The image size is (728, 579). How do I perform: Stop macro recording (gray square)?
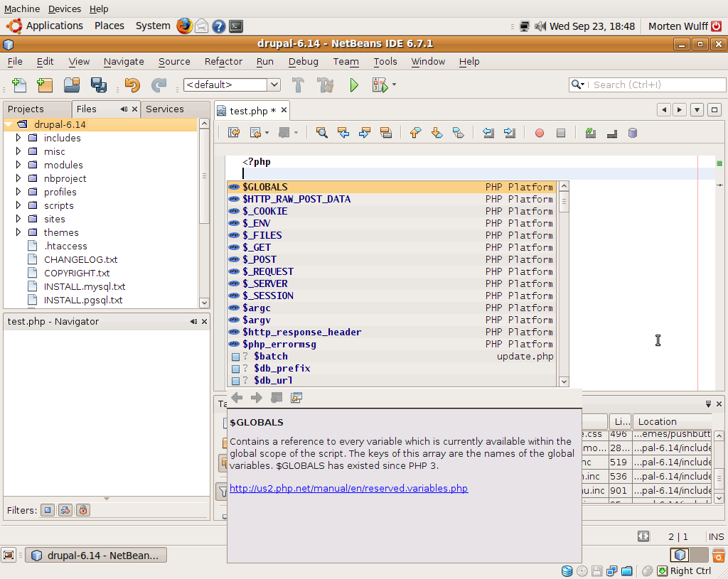[x=561, y=133]
